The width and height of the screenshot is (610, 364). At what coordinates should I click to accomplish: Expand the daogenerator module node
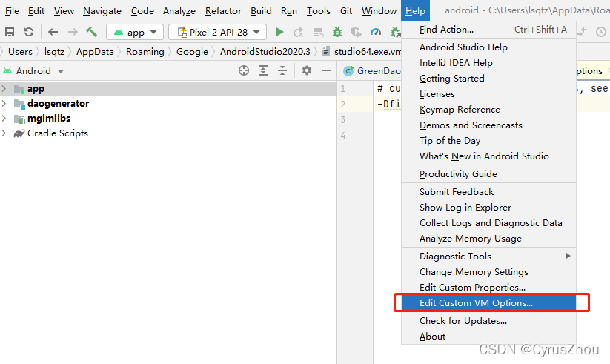[x=4, y=104]
